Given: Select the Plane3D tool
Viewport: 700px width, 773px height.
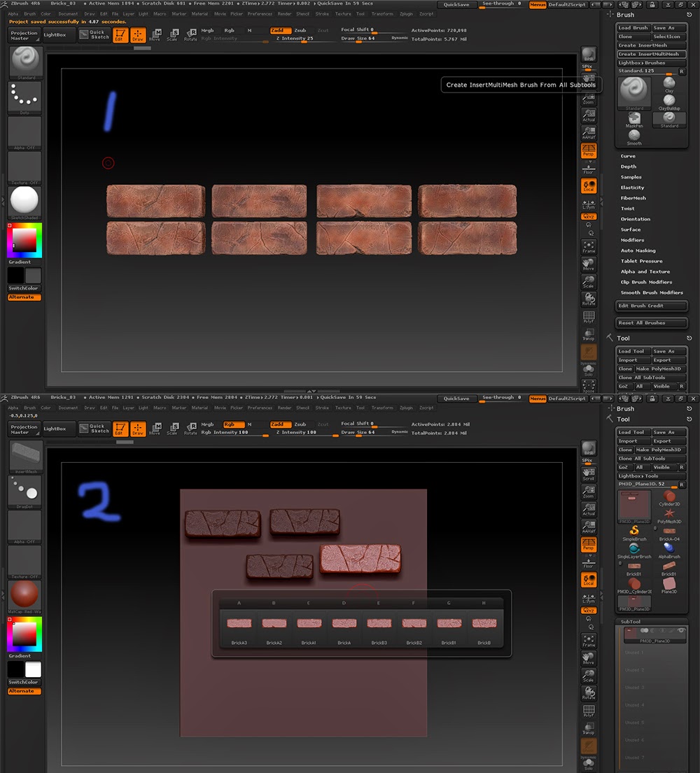Looking at the screenshot, I should pyautogui.click(x=670, y=585).
